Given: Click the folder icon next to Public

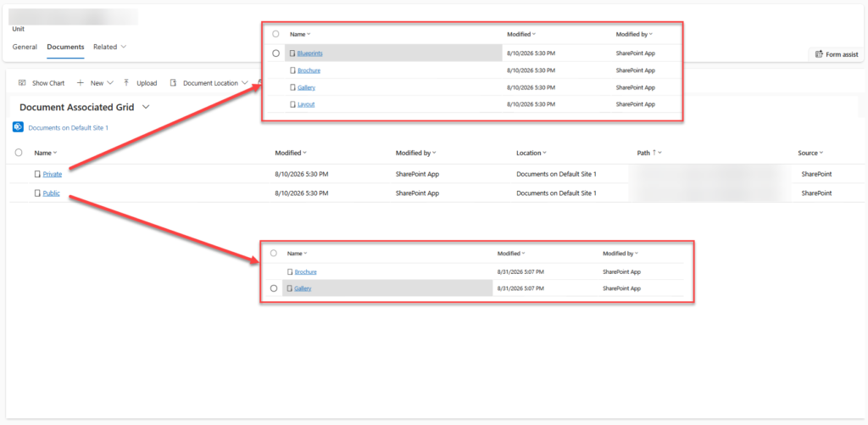Looking at the screenshot, I should [37, 193].
